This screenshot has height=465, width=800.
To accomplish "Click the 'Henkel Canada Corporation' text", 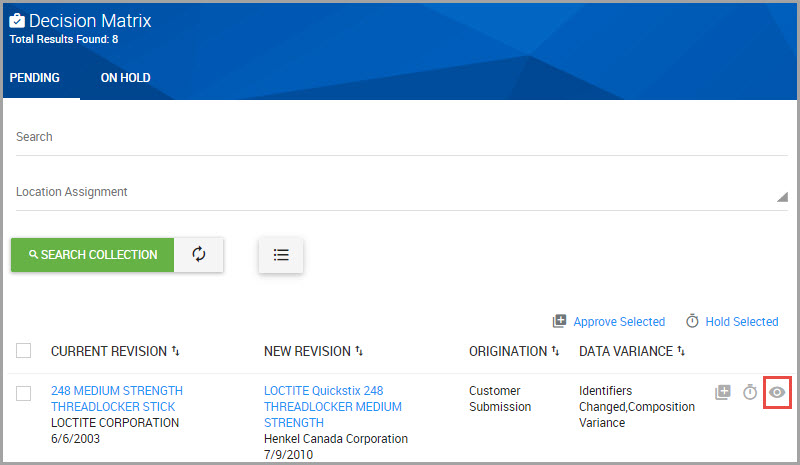I will pyautogui.click(x=336, y=438).
